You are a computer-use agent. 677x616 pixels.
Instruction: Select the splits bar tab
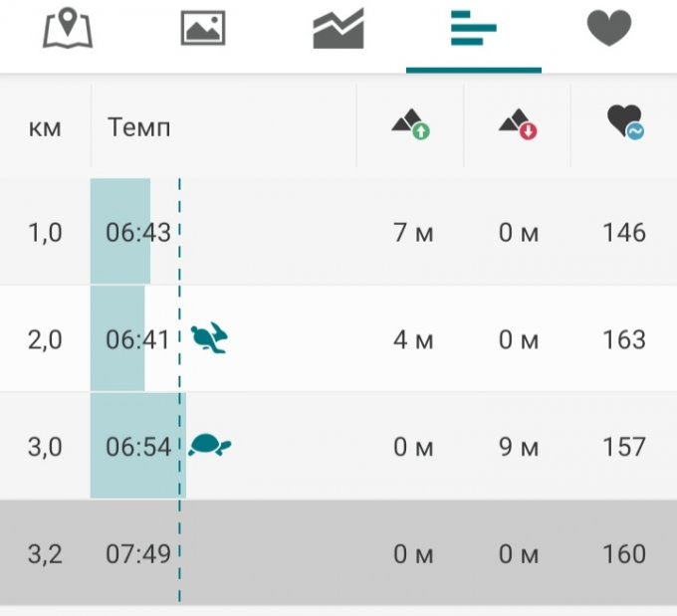point(474,29)
